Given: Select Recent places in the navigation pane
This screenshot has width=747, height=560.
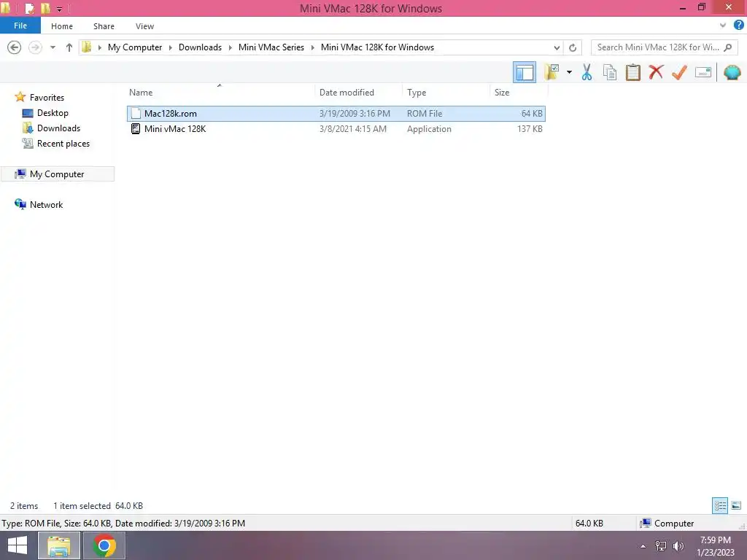Looking at the screenshot, I should (x=63, y=144).
